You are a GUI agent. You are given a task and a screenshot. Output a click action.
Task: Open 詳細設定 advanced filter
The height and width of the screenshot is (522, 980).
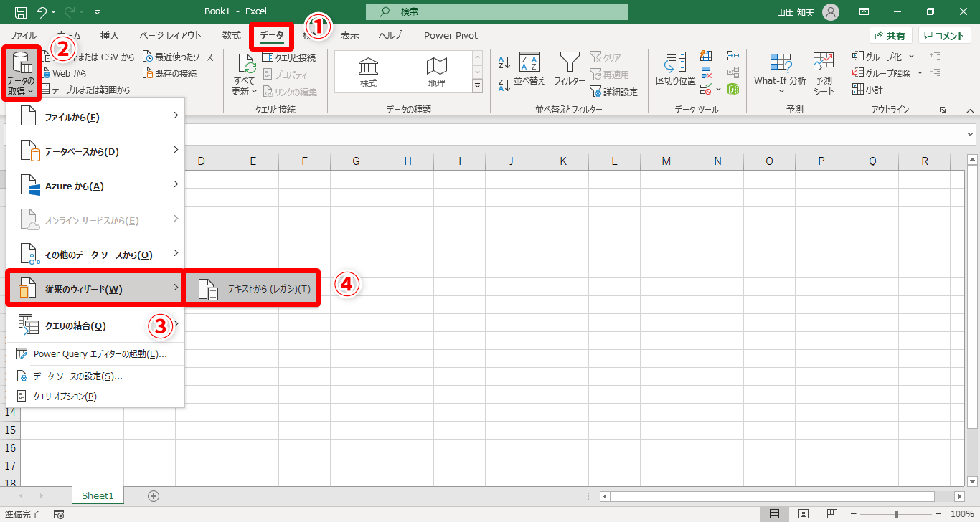click(x=614, y=92)
